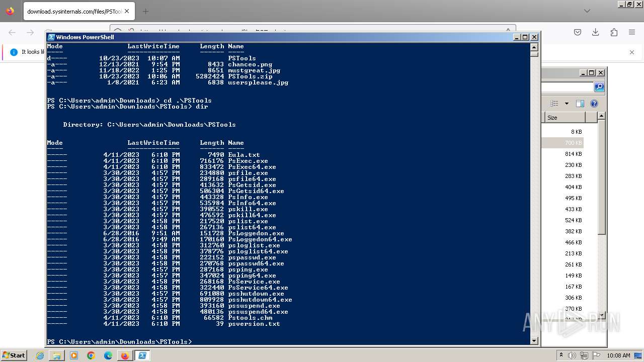Launch Google Chrome from the taskbar
Image resolution: width=644 pixels, height=362 pixels.
point(91,355)
